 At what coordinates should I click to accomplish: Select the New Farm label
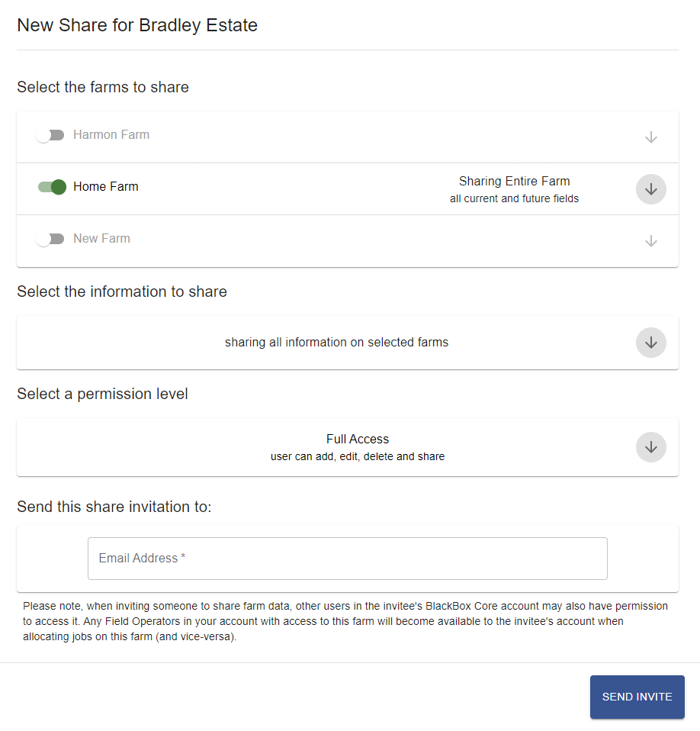(x=101, y=238)
